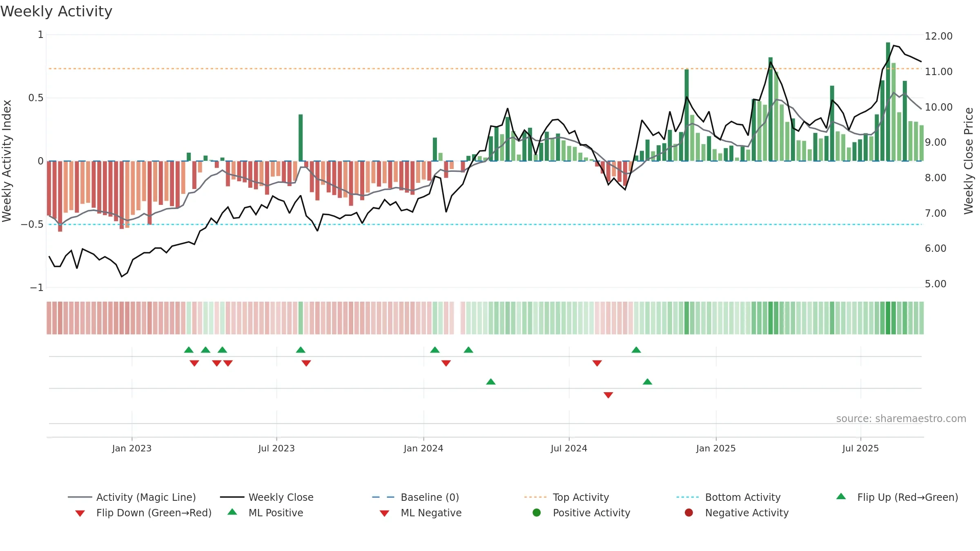Click the flip-up green marker near Aug 2023
This screenshot has height=551, width=980.
tap(301, 350)
